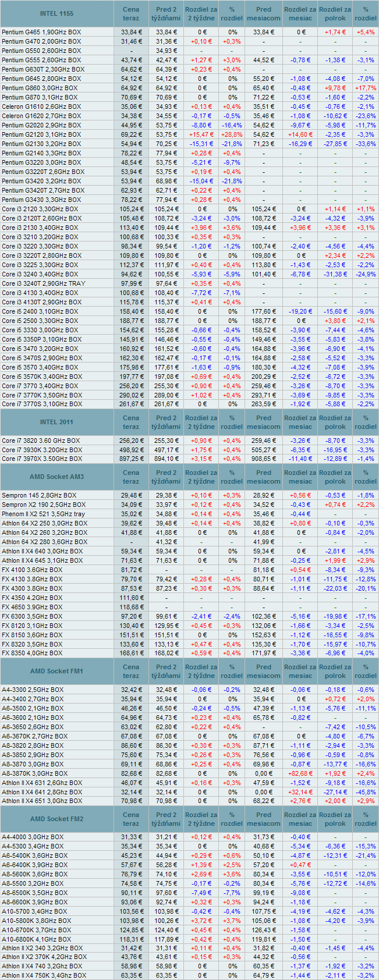
Task: Click the INTEL 2011 section header
Action: click(56, 422)
